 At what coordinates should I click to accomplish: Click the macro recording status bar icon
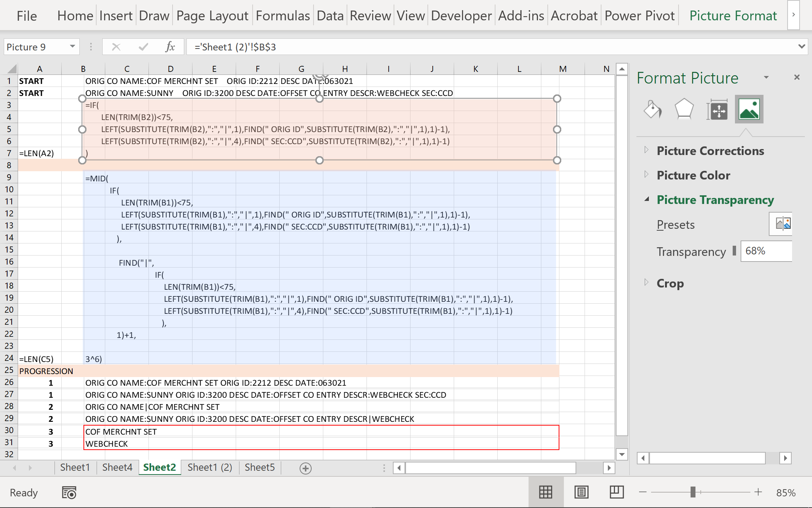click(x=69, y=493)
